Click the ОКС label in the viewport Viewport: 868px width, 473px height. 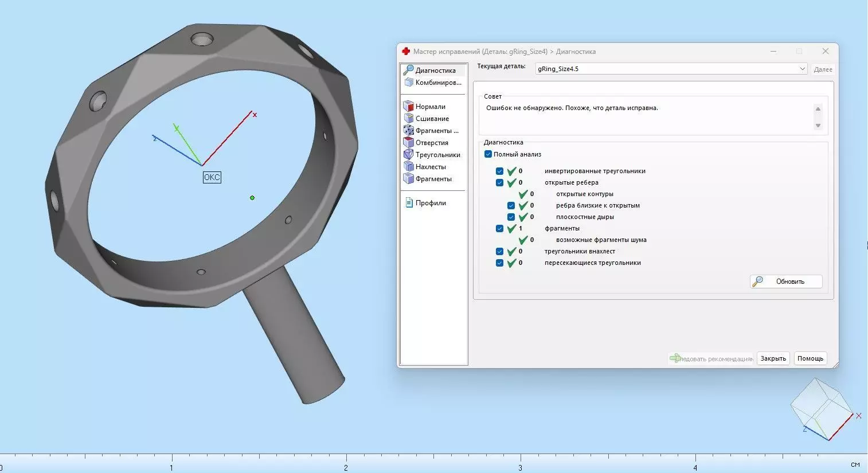click(212, 177)
